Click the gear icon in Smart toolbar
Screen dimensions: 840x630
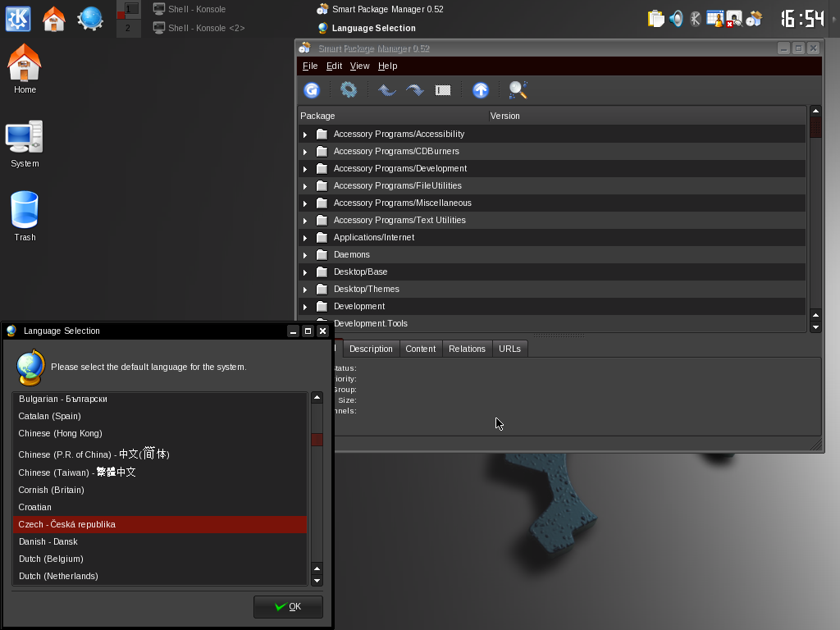click(349, 89)
